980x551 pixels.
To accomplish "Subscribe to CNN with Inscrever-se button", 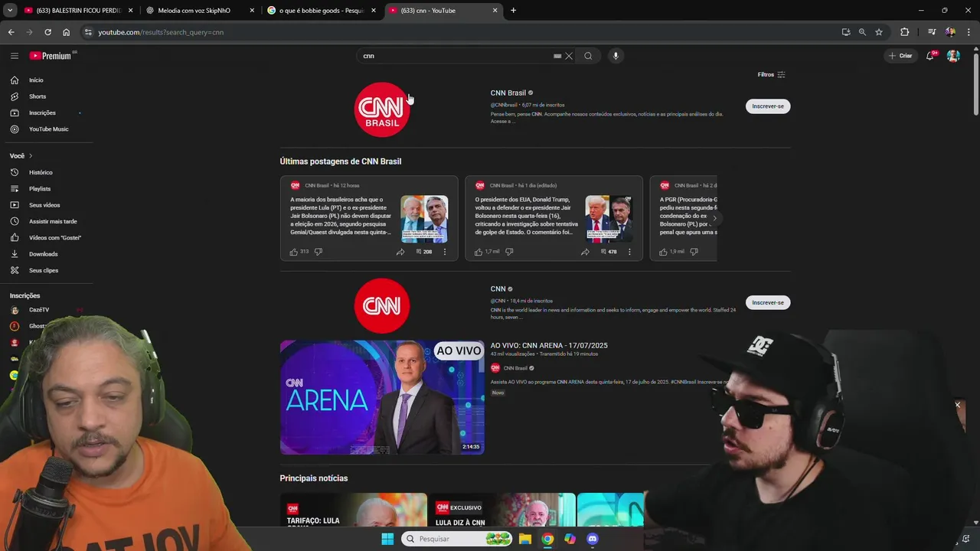I will pyautogui.click(x=768, y=303).
